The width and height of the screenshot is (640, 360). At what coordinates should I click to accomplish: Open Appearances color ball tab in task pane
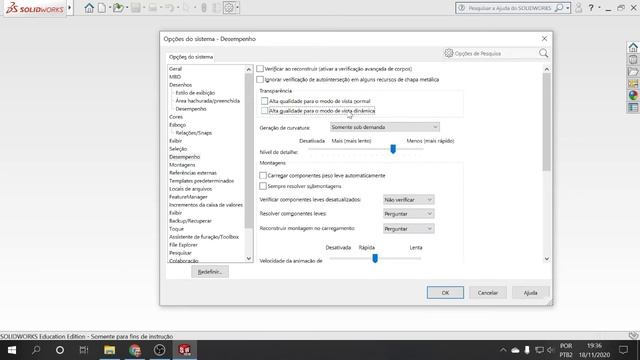pos(633,96)
